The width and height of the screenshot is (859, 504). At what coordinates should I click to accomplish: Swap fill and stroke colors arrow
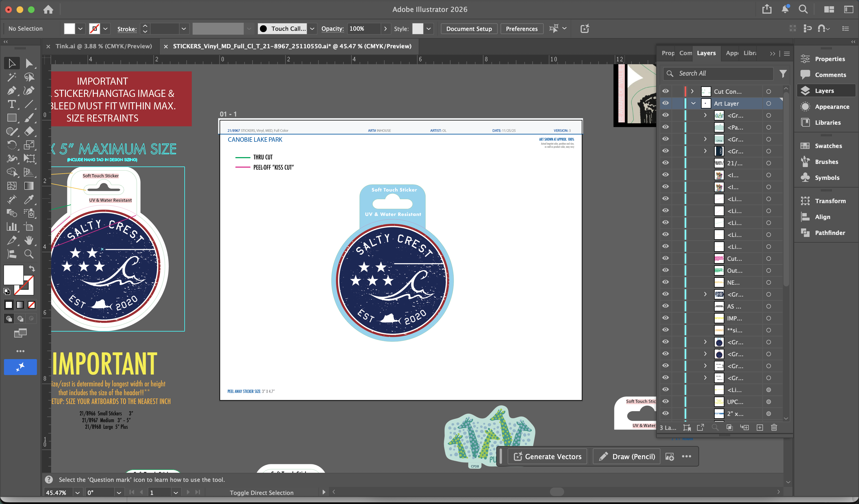[x=32, y=268]
